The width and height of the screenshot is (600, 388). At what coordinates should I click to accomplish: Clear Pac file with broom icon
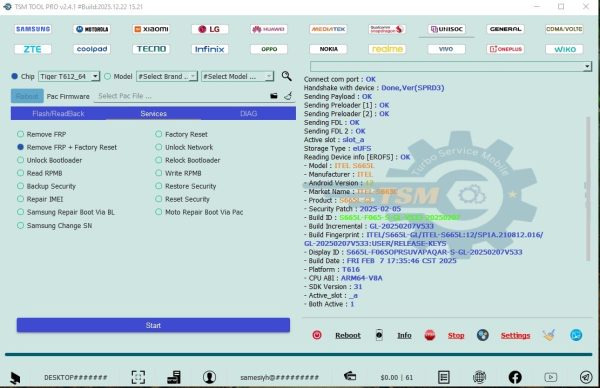[x=288, y=96]
